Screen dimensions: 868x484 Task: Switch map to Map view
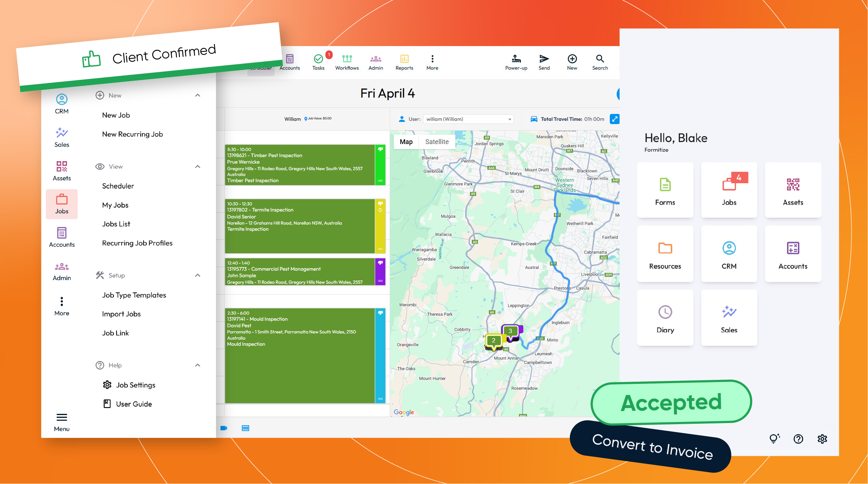[x=406, y=142]
